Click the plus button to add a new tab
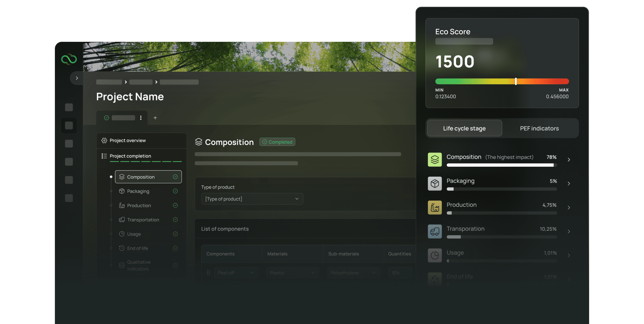644x324 pixels. click(155, 118)
